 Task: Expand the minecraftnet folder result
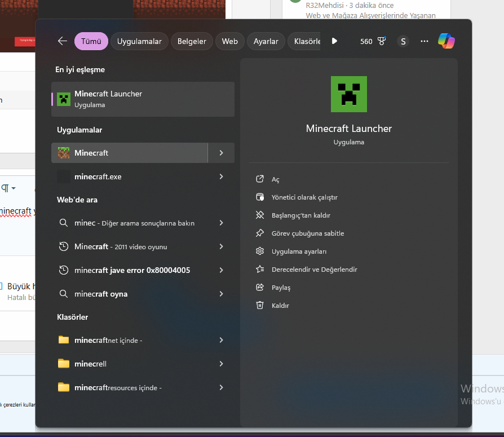[x=221, y=340]
